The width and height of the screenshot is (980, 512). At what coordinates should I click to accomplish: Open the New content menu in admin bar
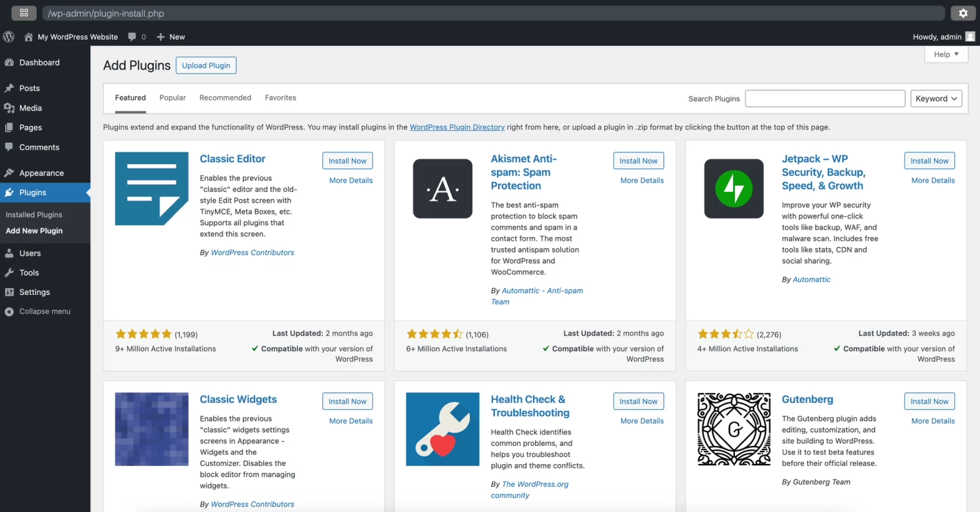171,37
